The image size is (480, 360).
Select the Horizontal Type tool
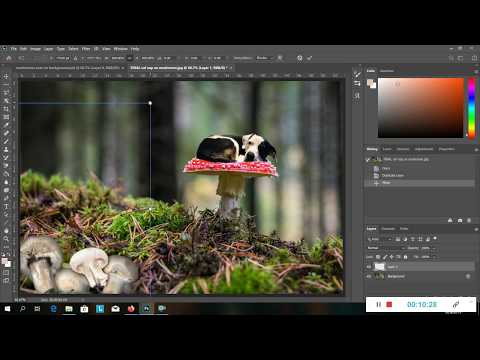coord(6,206)
